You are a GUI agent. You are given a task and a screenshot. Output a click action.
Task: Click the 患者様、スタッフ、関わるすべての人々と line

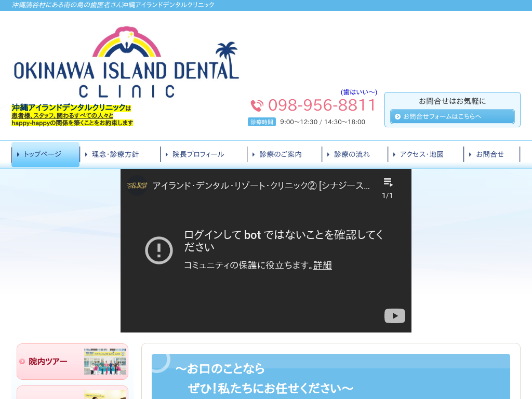[x=62, y=116]
